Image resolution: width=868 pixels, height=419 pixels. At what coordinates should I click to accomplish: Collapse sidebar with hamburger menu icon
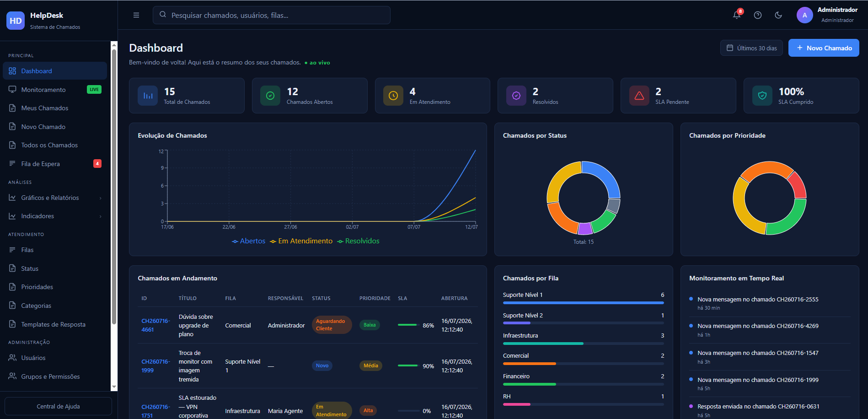tap(136, 15)
